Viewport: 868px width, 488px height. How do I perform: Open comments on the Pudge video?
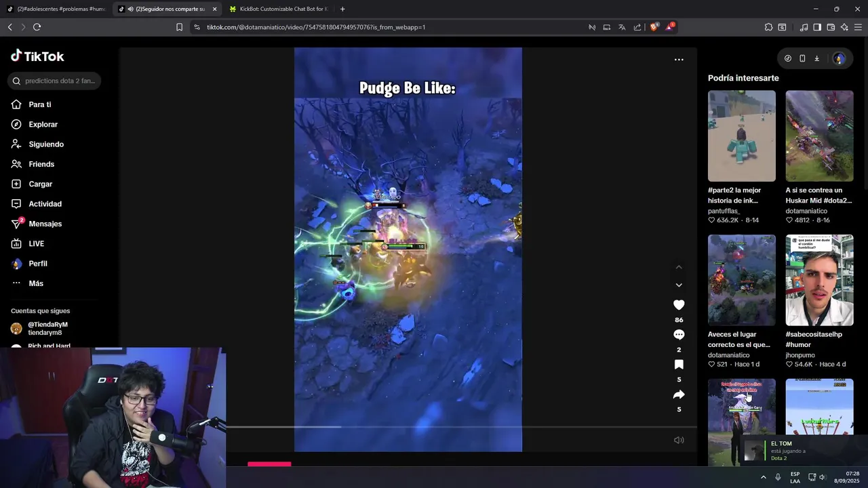point(679,335)
